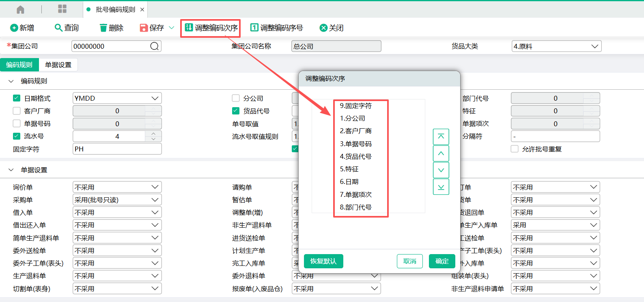Image resolution: width=644 pixels, height=302 pixels.
Task: Click the 删除 trash icon
Action: coord(103,28)
